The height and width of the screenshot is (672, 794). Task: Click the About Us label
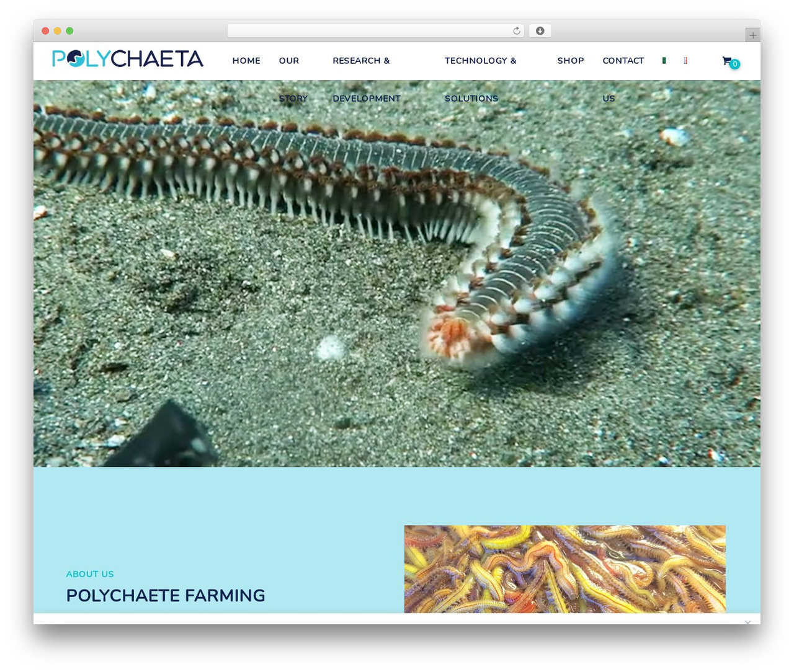pos(90,574)
